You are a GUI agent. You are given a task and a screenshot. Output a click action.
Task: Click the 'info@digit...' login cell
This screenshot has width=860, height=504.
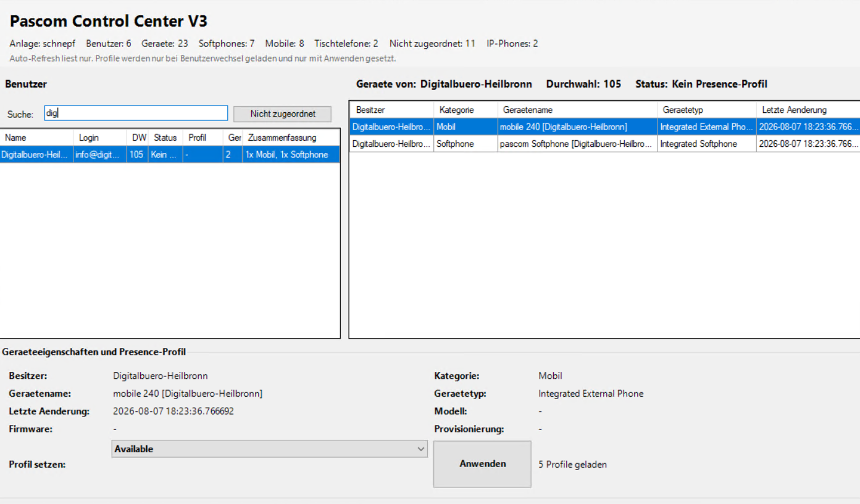(100, 155)
